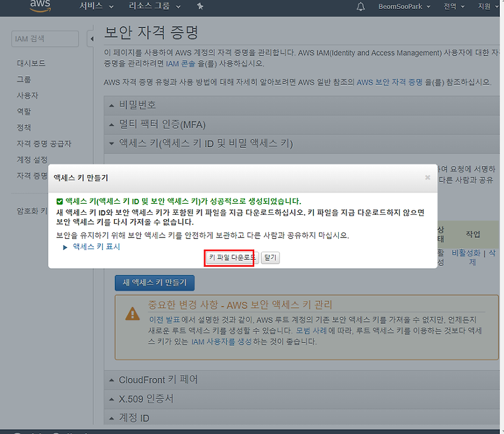504x434 pixels.
Task: Open 자격 증명 공급자 in sidebar
Action: pyautogui.click(x=44, y=143)
